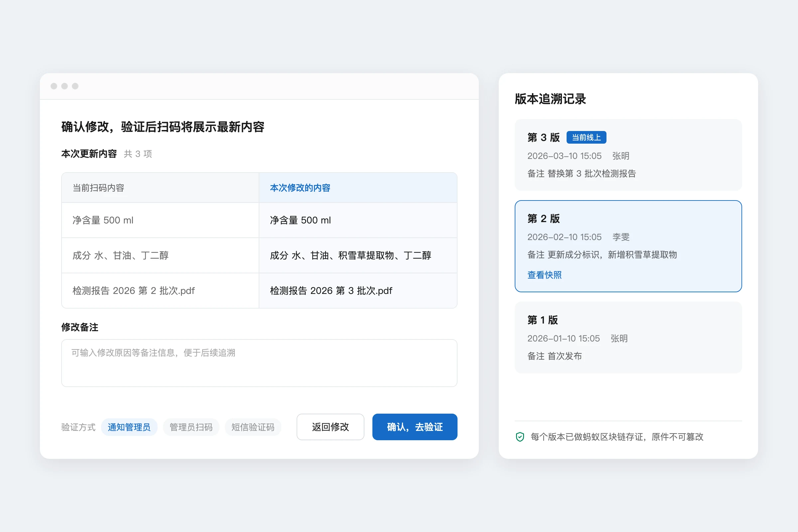
Task: Click timestamp 2026-01-10 15:05
Action: [563, 338]
